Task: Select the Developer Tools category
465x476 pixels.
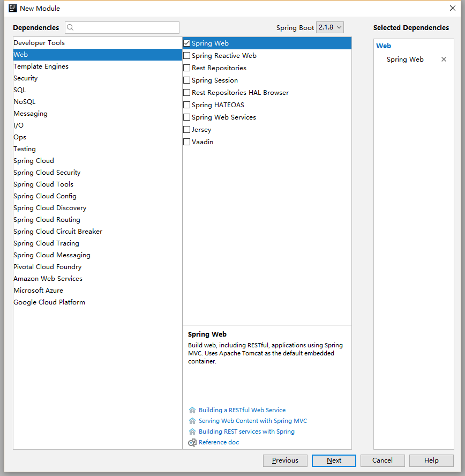Action: tap(97, 43)
